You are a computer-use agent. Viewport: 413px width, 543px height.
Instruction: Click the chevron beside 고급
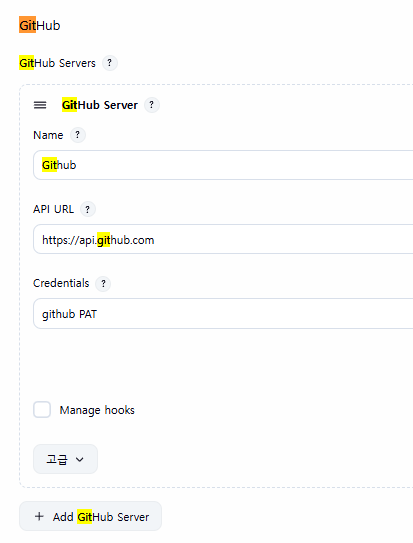(80, 460)
